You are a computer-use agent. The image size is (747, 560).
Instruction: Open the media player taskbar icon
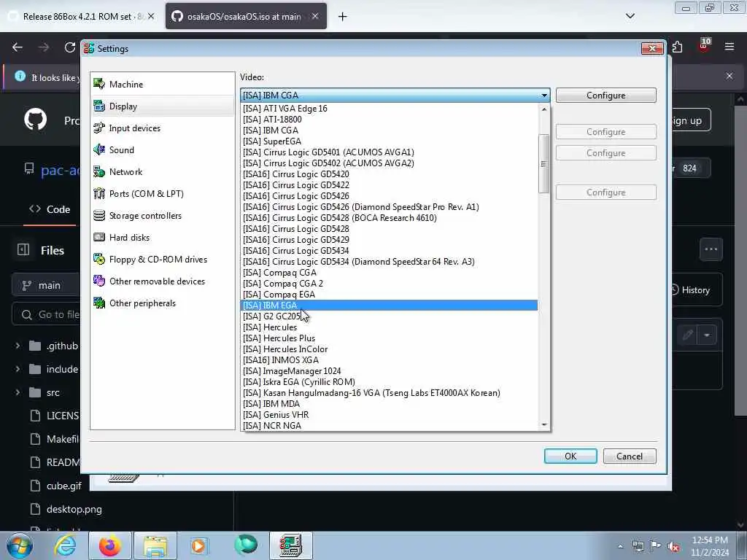[199, 545]
